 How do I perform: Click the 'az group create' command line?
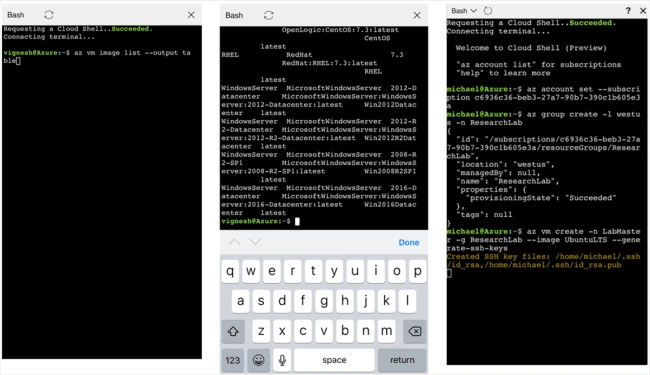coord(543,119)
